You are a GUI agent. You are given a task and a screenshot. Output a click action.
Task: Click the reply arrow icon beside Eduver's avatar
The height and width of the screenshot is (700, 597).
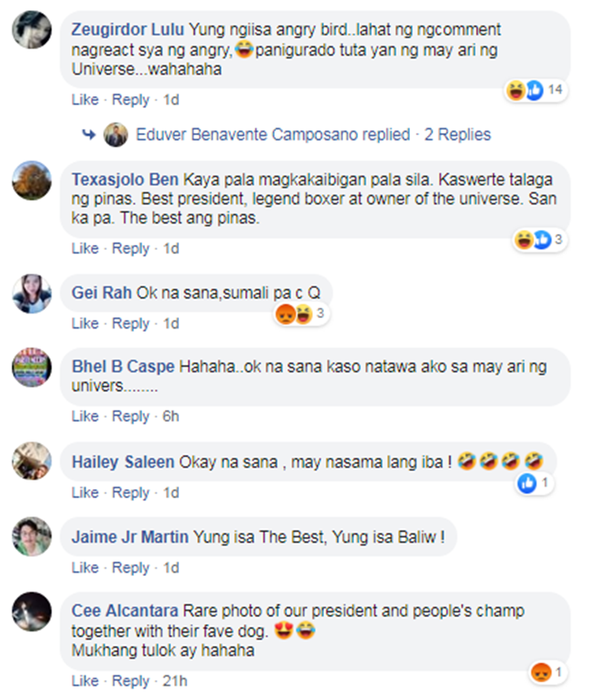point(89,134)
